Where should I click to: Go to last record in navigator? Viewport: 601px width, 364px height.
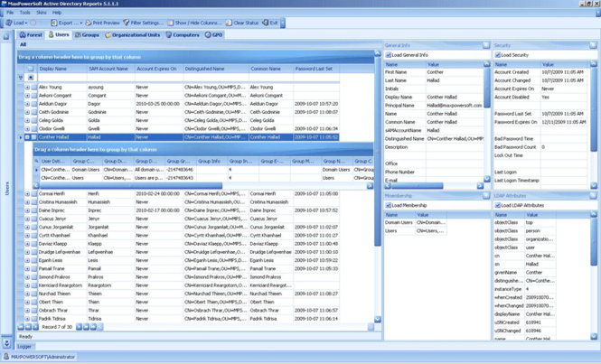pos(93,327)
